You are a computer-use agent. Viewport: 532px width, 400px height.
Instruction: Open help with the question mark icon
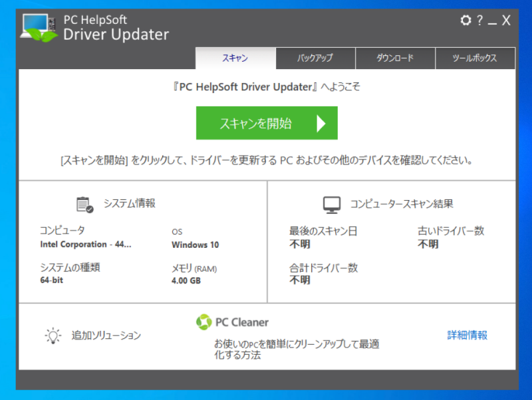coord(479,21)
